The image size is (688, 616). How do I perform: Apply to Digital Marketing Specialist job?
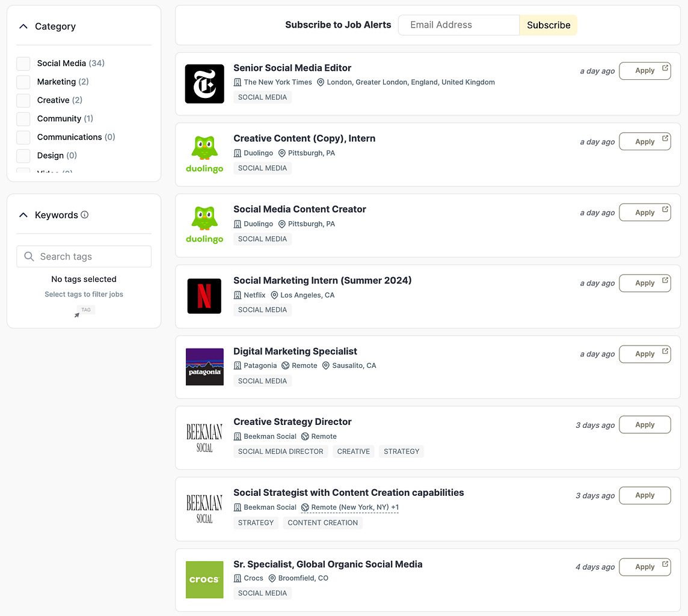[x=645, y=354]
